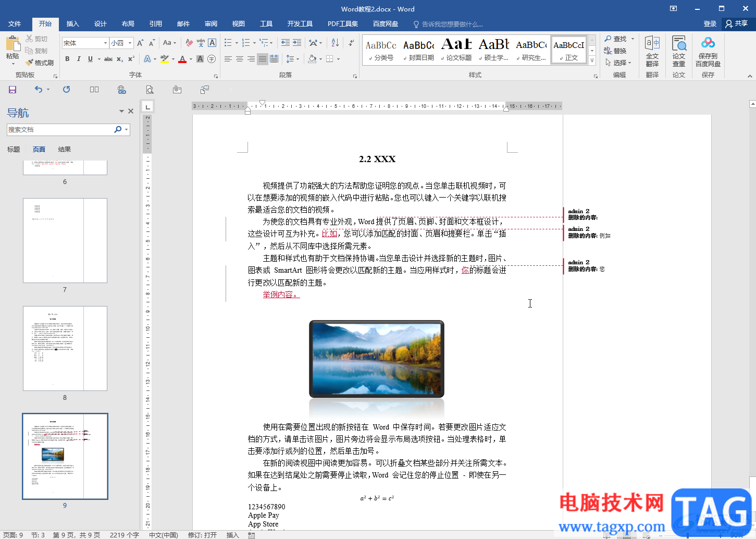This screenshot has width=756, height=539.
Task: Open the font size dropdown (小四)
Action: (x=127, y=43)
